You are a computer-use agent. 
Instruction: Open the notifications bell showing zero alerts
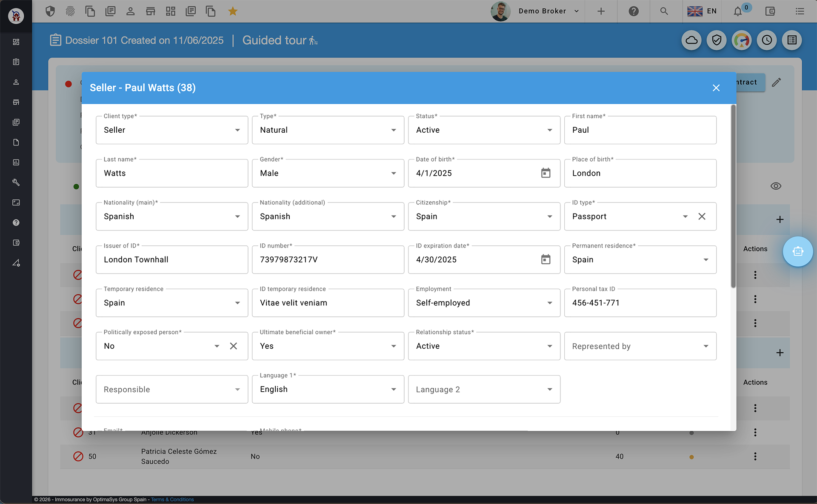click(738, 11)
